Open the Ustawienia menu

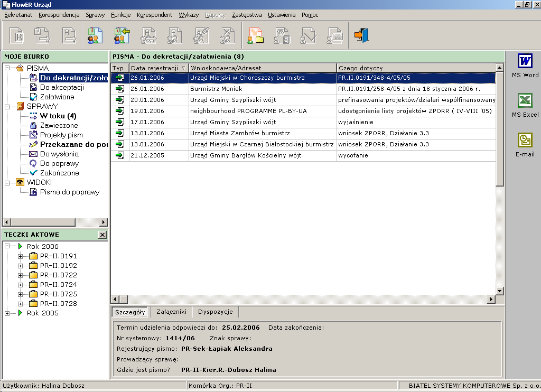(x=282, y=15)
